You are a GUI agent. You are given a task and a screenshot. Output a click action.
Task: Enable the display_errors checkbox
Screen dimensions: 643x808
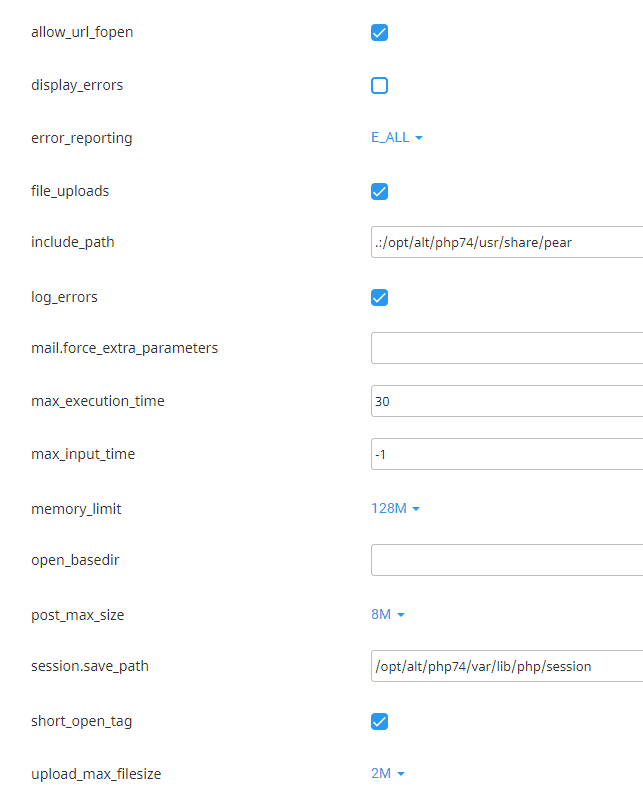pyautogui.click(x=379, y=85)
